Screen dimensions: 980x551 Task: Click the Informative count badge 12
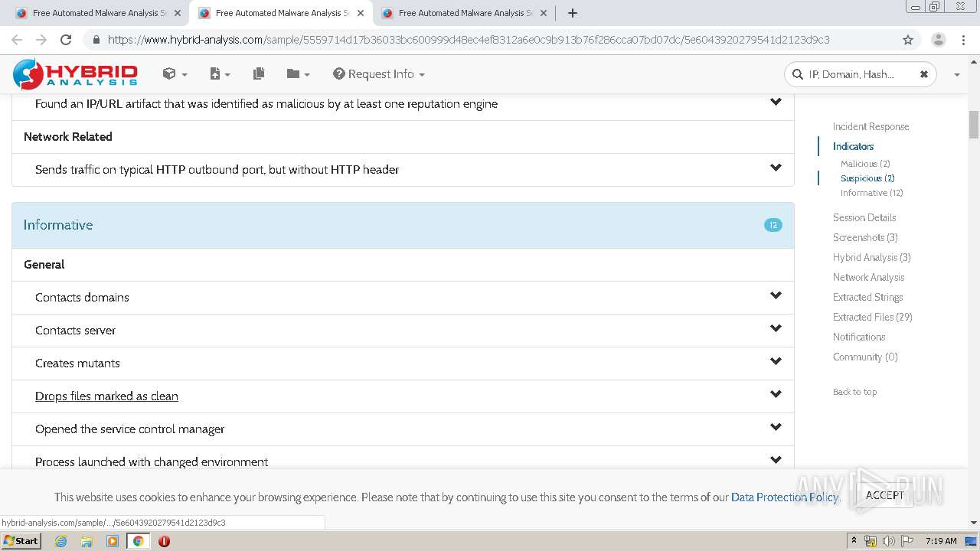(x=773, y=225)
